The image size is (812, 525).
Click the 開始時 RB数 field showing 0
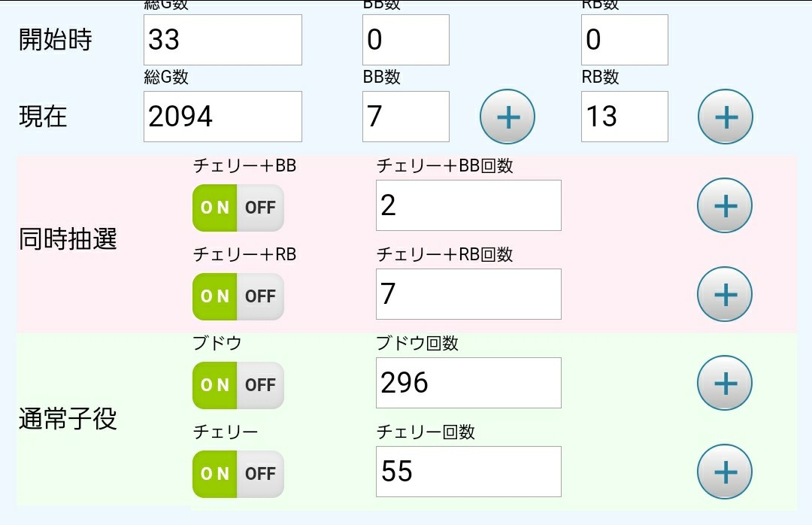[x=624, y=39]
